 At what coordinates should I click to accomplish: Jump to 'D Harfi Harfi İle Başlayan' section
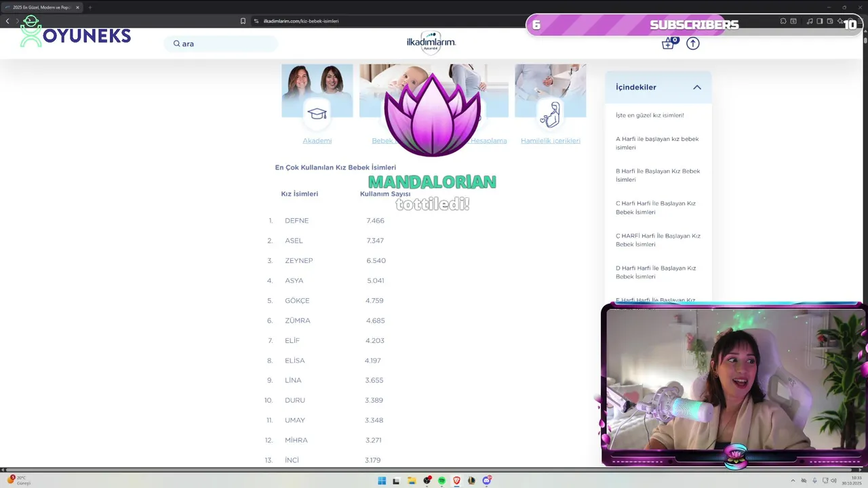pos(656,272)
